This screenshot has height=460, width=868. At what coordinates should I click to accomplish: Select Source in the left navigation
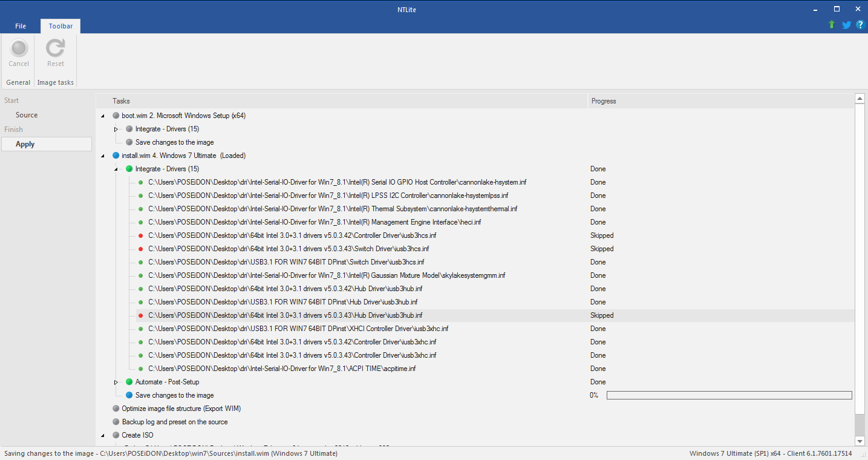pos(27,115)
